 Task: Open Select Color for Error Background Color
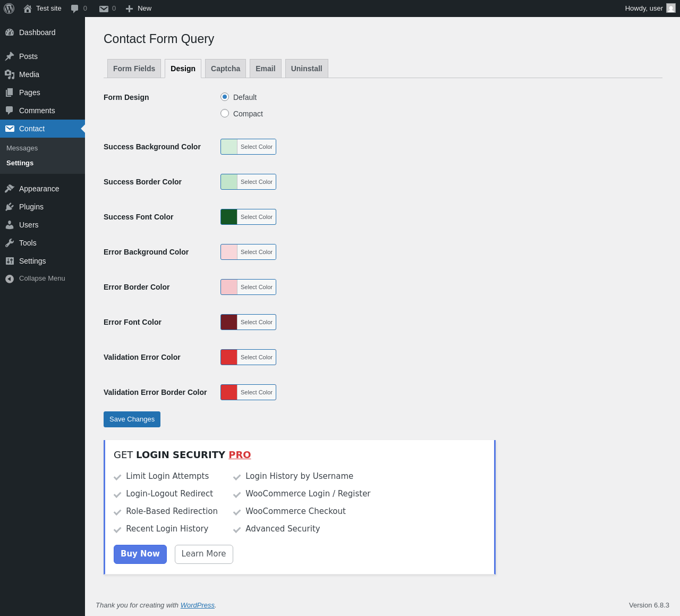(x=257, y=252)
